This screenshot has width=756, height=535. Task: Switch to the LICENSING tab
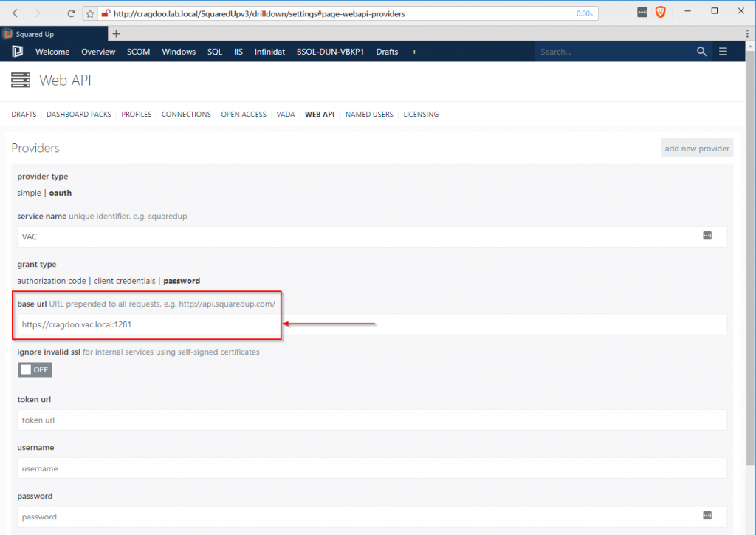click(x=421, y=115)
